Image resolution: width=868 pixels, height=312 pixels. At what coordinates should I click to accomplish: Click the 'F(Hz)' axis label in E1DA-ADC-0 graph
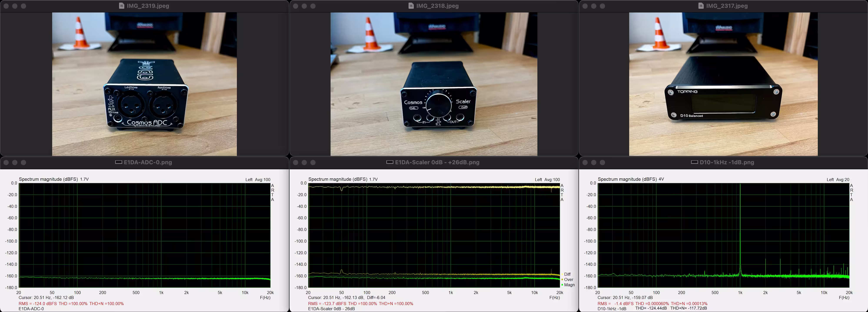pyautogui.click(x=265, y=297)
